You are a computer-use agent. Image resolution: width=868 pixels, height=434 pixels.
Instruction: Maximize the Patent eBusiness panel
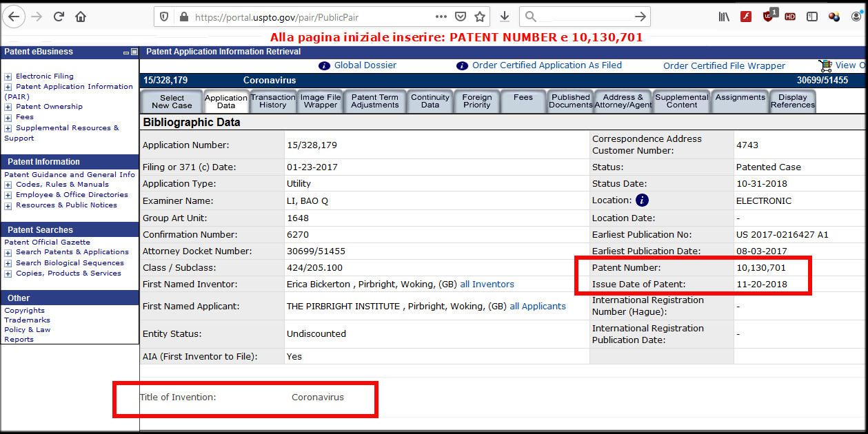[x=134, y=52]
